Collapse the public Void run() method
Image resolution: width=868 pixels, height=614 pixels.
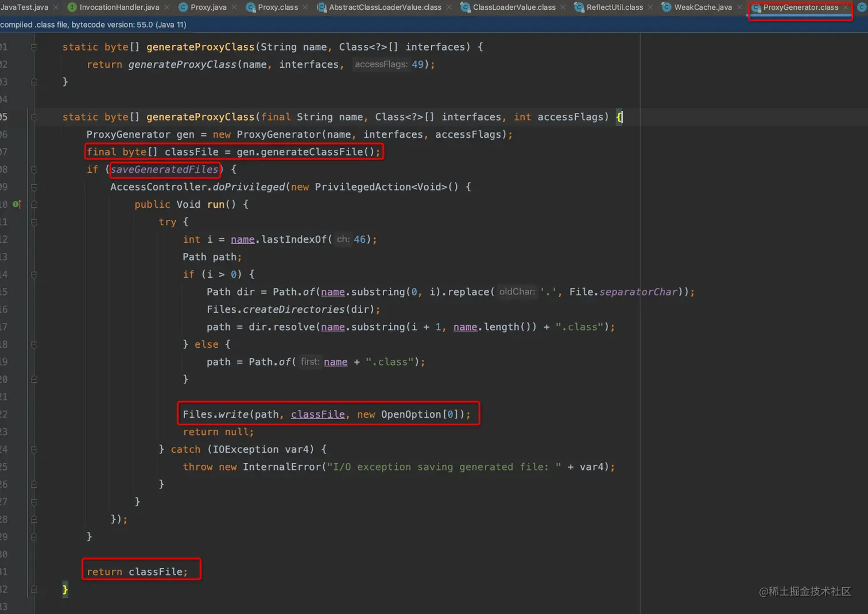34,204
